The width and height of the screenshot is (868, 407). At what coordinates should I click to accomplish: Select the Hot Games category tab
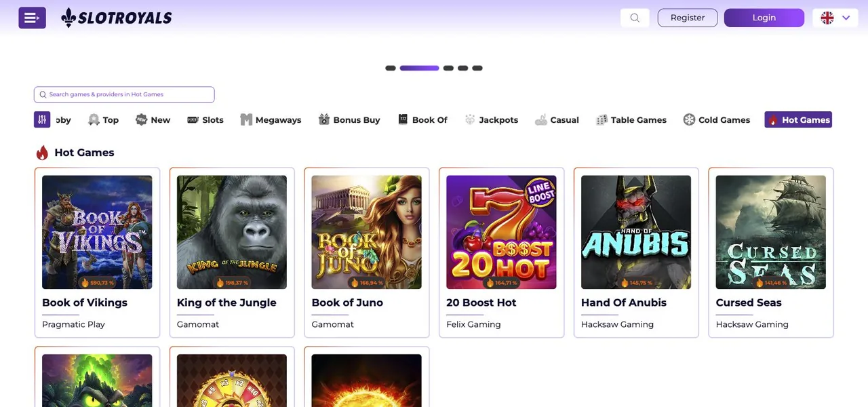[x=798, y=119]
